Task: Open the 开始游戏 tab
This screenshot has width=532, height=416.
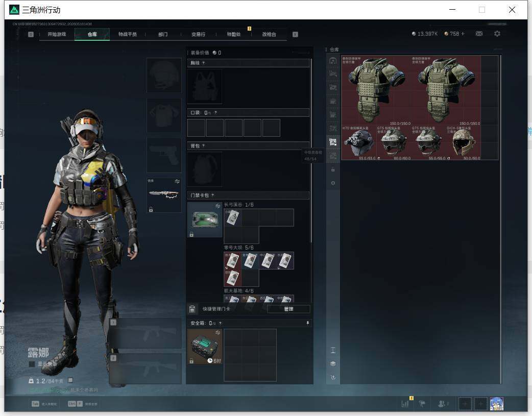Action: pyautogui.click(x=57, y=34)
